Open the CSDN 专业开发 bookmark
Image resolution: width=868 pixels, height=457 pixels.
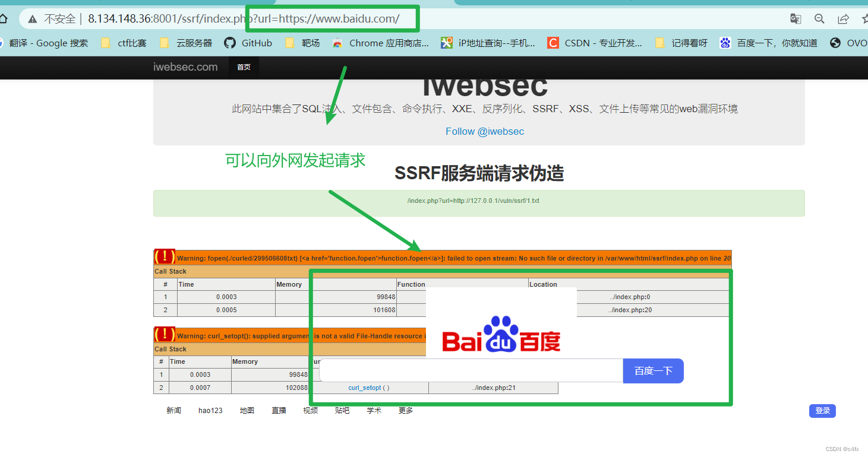pyautogui.click(x=595, y=43)
